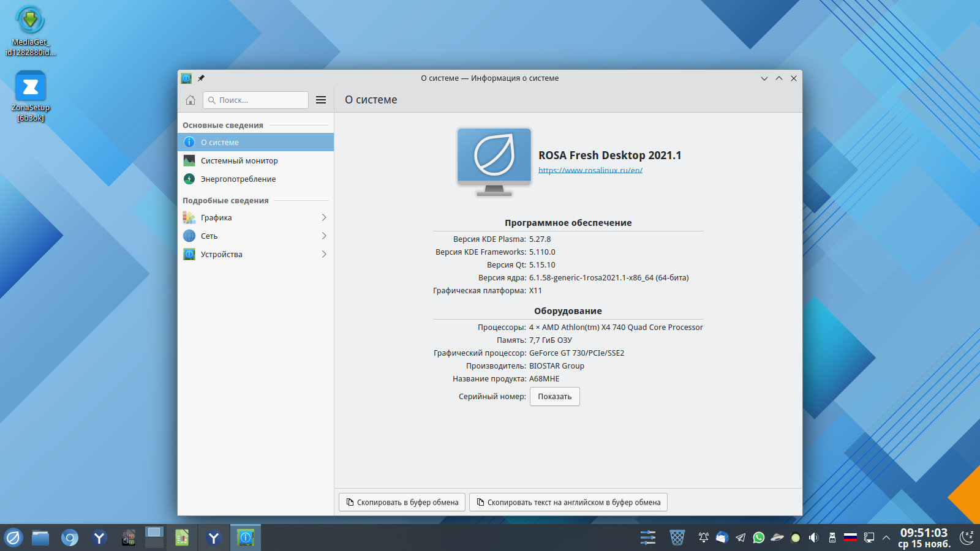Image resolution: width=980 pixels, height=551 pixels.
Task: Click the Поиск search field
Action: pos(256,100)
